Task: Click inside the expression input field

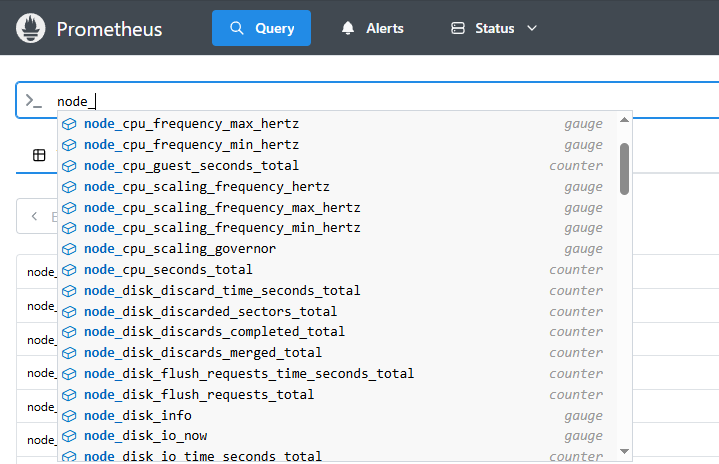Action: click(400, 101)
